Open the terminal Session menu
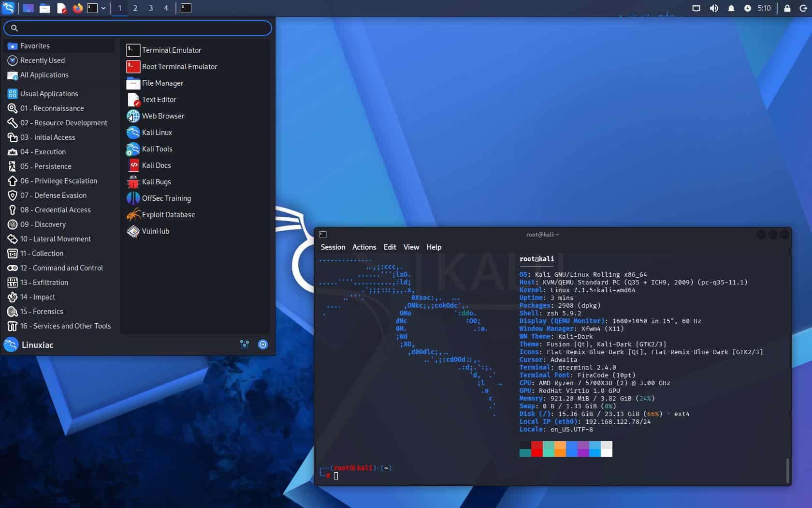 (333, 247)
